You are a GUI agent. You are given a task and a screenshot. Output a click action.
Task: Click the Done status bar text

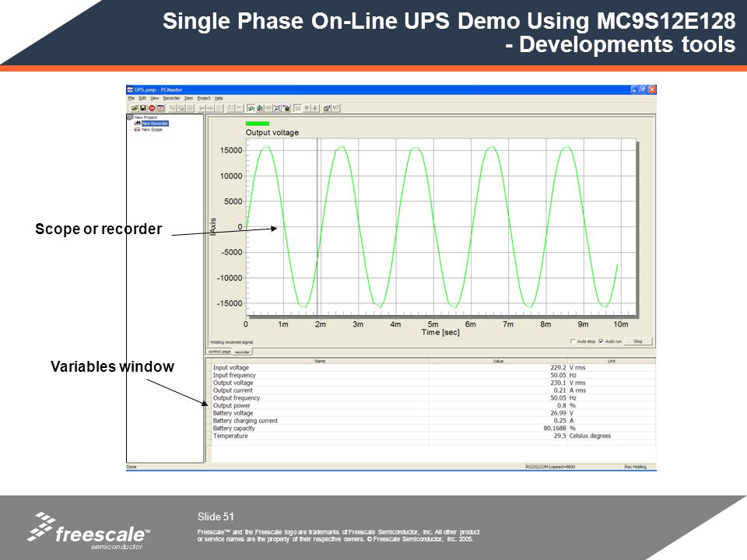[132, 467]
